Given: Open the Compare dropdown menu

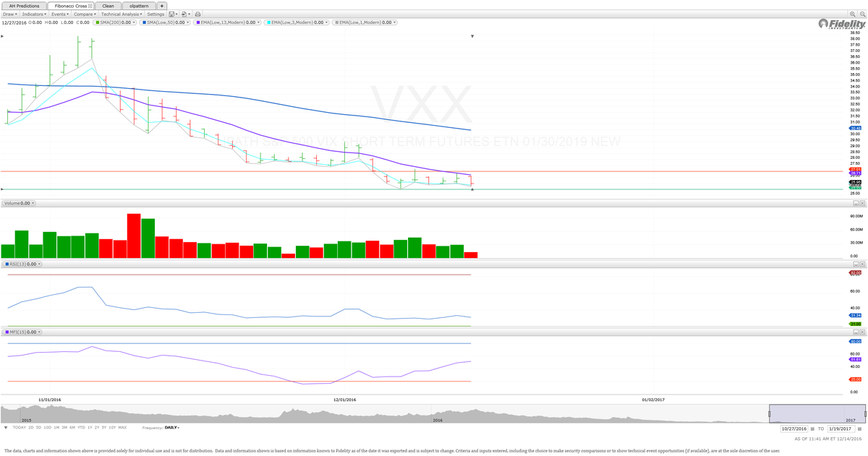Looking at the screenshot, I should click(85, 14).
